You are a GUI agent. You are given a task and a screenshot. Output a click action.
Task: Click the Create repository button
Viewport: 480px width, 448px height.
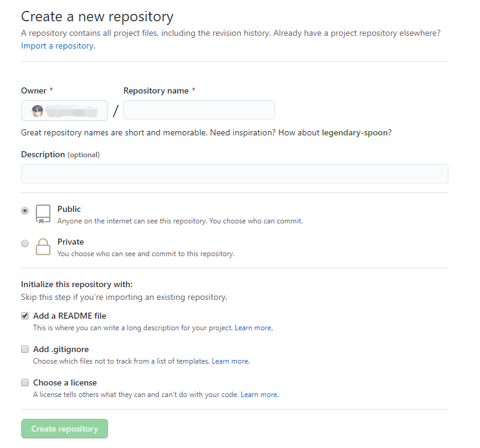pos(64,429)
